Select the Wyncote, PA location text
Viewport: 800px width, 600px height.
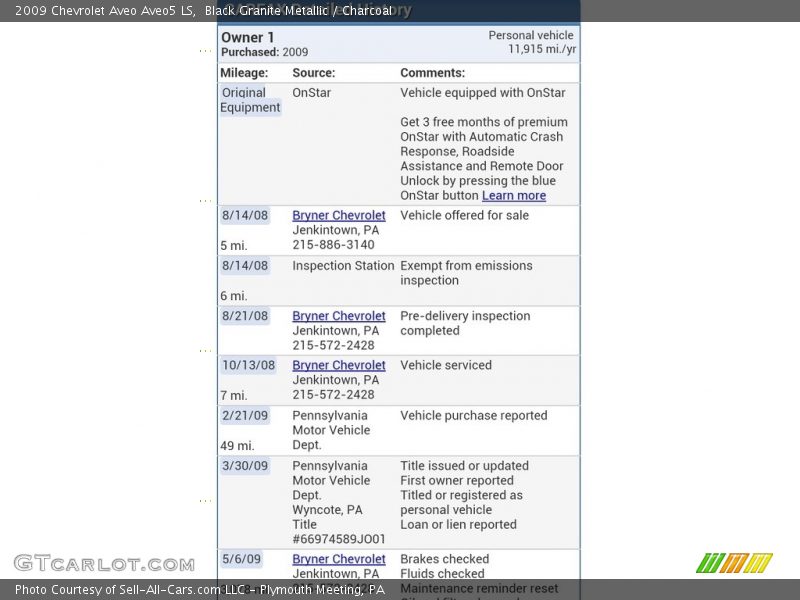(327, 510)
